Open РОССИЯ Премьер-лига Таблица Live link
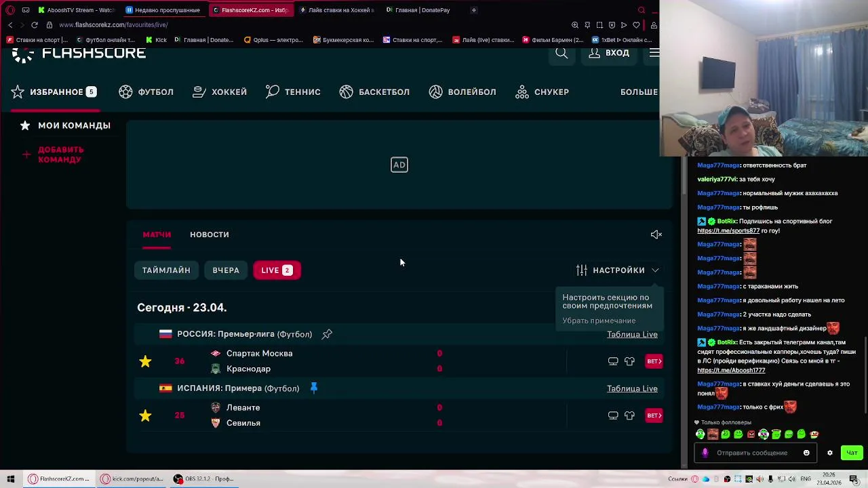Screen dimensions: 868x488 tap(632, 334)
